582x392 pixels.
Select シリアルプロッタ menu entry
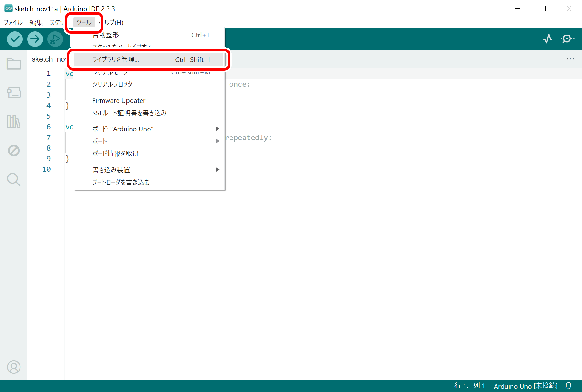pyautogui.click(x=112, y=84)
